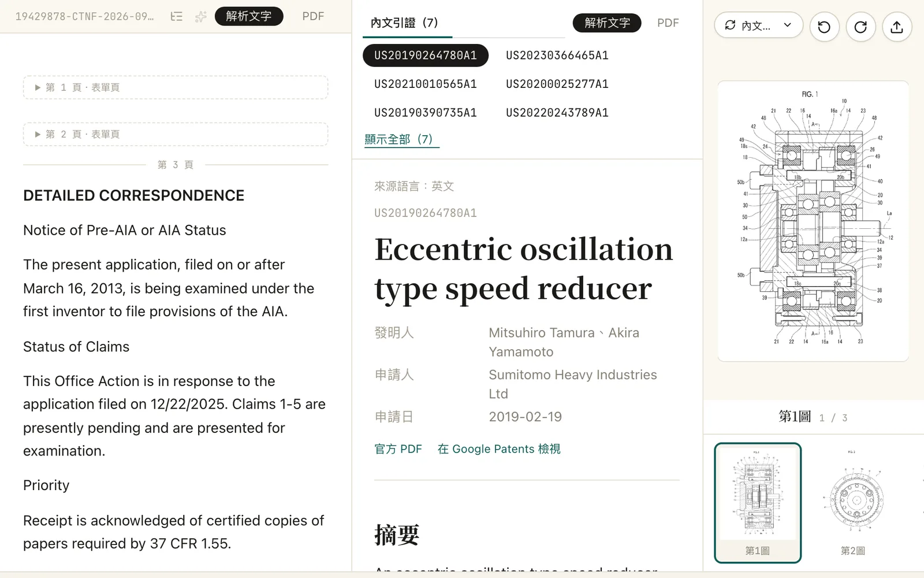
Task: Click the file name 19429878-CTNF-2026-09…
Action: pos(85,16)
